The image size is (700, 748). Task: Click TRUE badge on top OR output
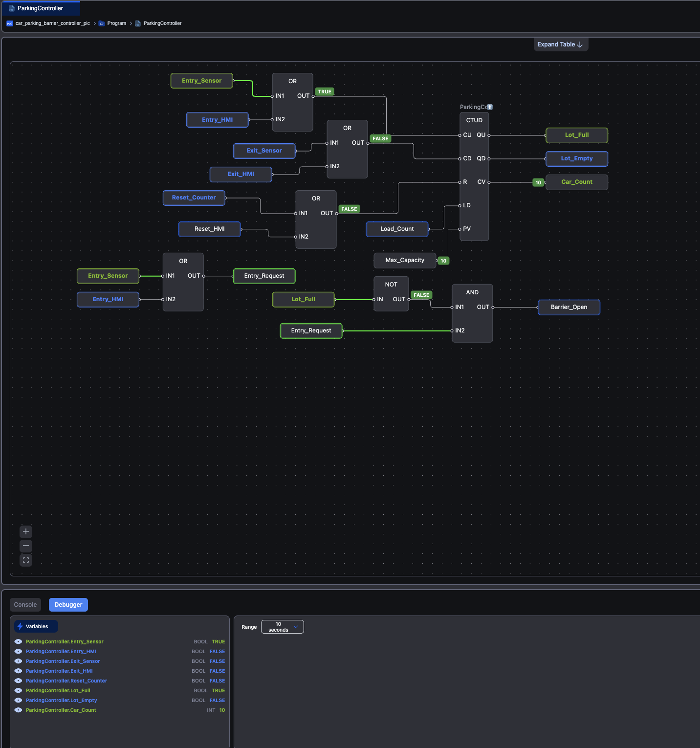click(325, 91)
